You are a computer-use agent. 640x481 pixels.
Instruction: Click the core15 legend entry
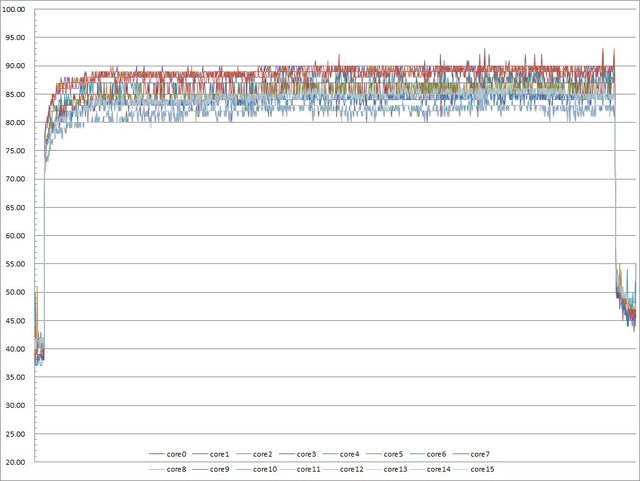(x=481, y=469)
